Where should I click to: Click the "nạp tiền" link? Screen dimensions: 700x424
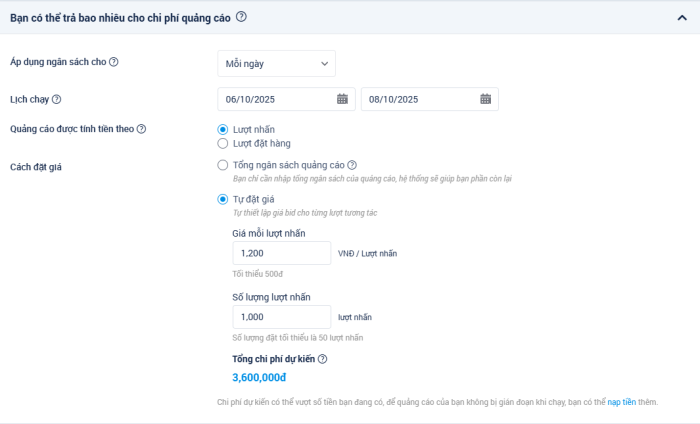click(x=621, y=402)
